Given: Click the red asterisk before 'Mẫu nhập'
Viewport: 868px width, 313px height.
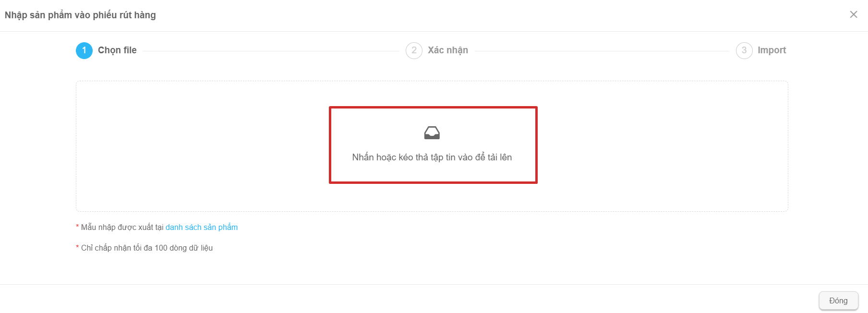Looking at the screenshot, I should tap(77, 227).
